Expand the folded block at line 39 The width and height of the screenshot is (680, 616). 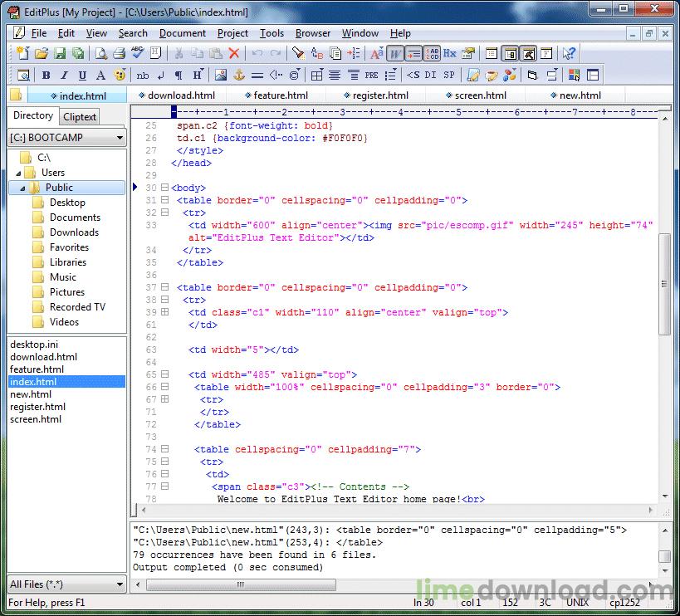point(164,311)
